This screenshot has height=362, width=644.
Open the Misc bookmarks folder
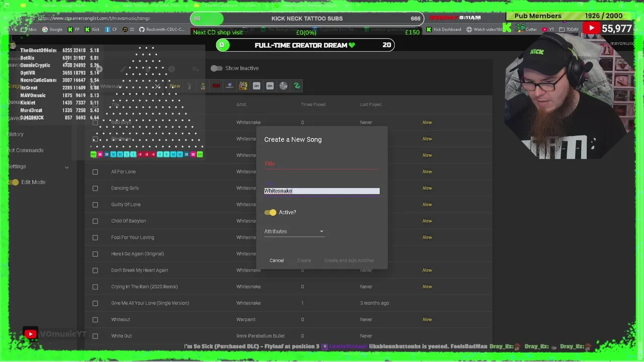pyautogui.click(x=29, y=29)
